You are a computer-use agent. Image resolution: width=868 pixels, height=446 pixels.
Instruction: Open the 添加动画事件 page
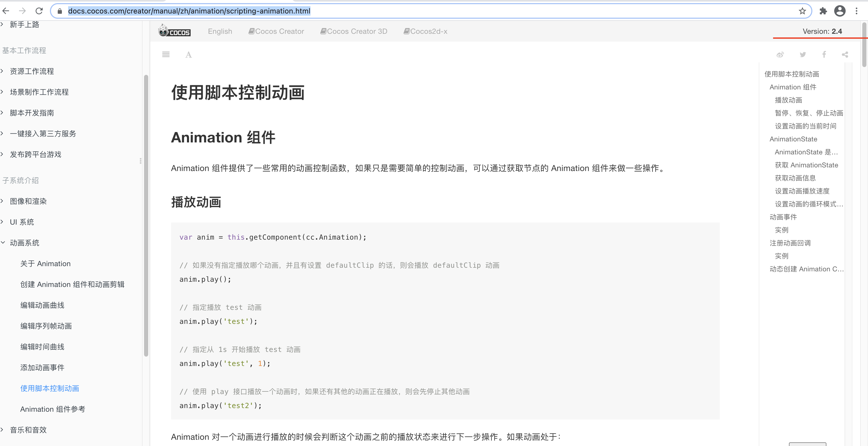click(x=42, y=368)
